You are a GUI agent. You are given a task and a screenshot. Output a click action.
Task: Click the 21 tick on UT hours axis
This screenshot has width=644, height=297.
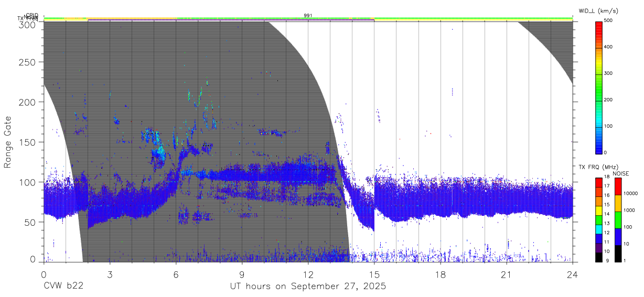[506, 275]
